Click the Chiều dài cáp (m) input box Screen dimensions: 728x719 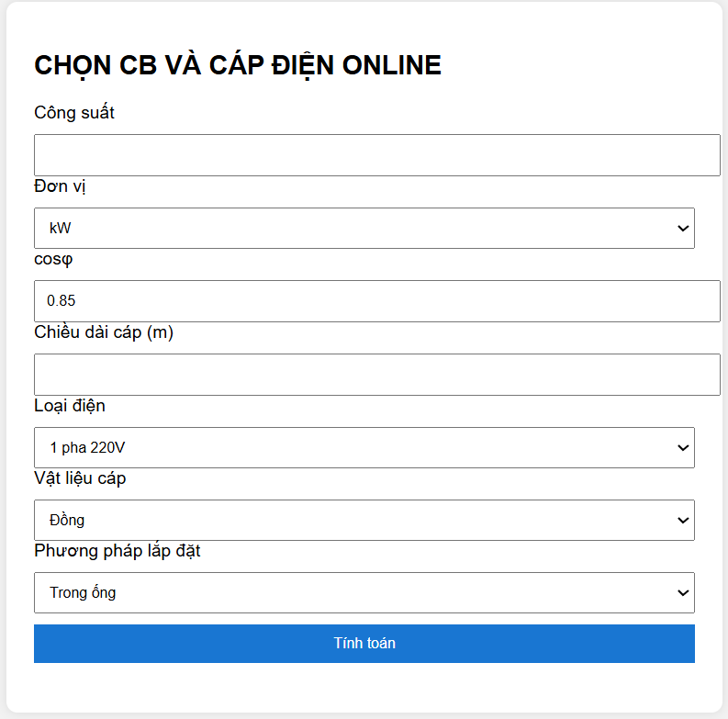pyautogui.click(x=376, y=375)
